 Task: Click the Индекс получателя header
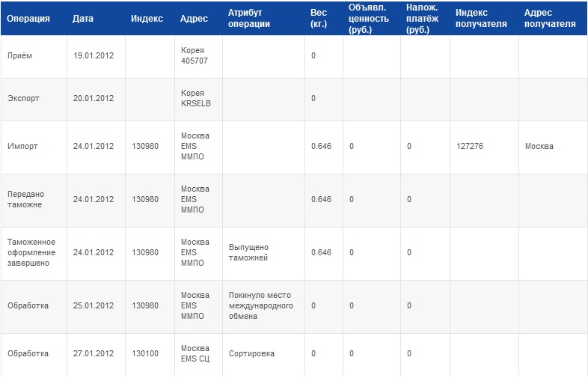tap(481, 19)
